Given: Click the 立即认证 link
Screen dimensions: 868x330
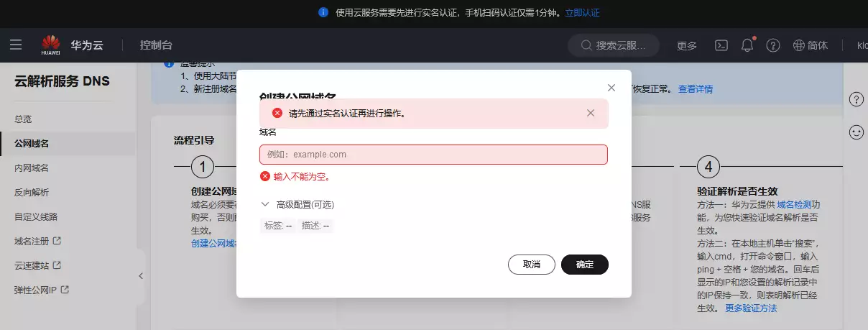Looking at the screenshot, I should click(x=582, y=12).
